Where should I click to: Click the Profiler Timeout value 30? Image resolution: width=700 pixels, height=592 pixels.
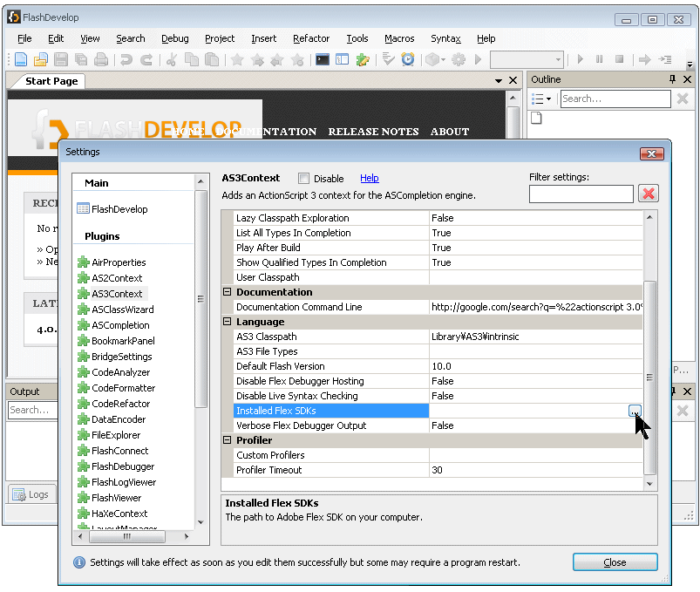click(x=437, y=470)
